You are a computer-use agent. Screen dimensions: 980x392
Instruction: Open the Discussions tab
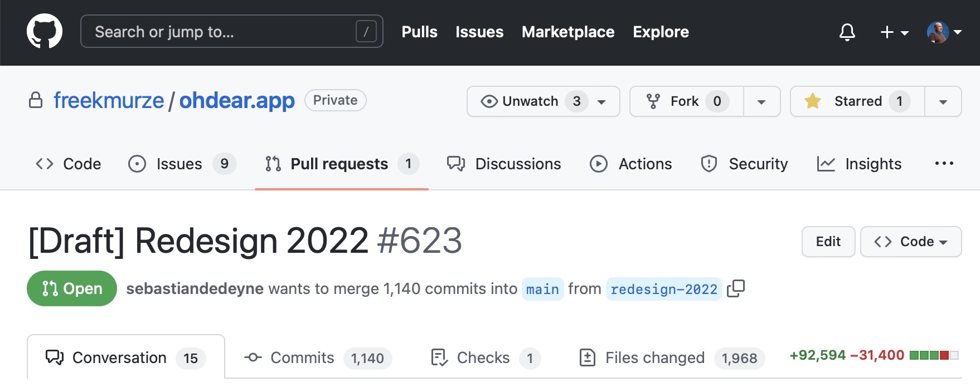504,164
